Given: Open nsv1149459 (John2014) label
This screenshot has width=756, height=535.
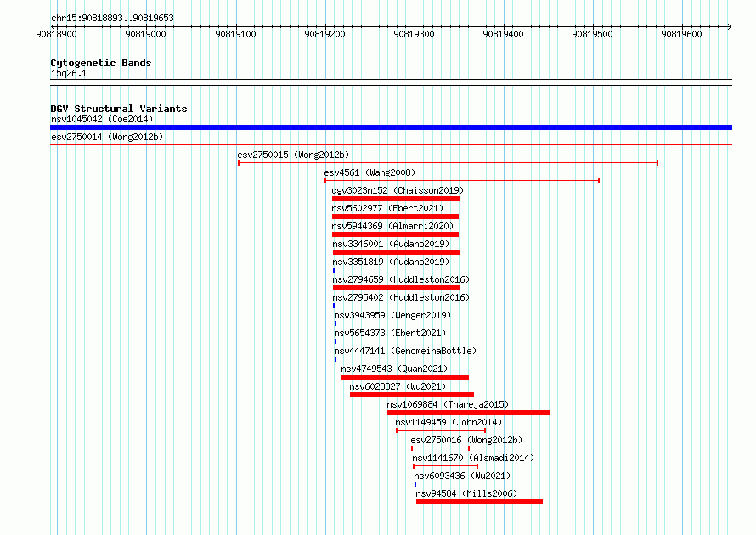Looking at the screenshot, I should [449, 422].
